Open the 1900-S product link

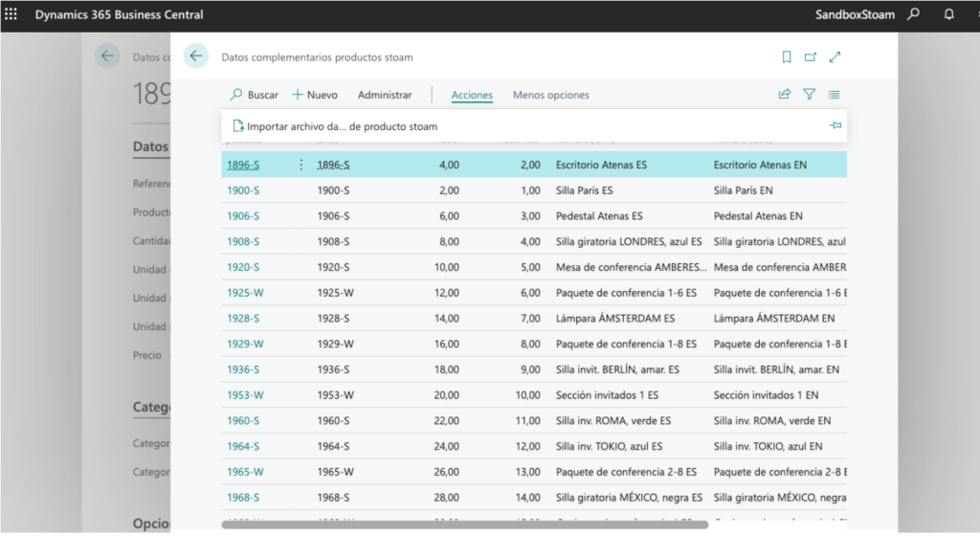point(242,190)
